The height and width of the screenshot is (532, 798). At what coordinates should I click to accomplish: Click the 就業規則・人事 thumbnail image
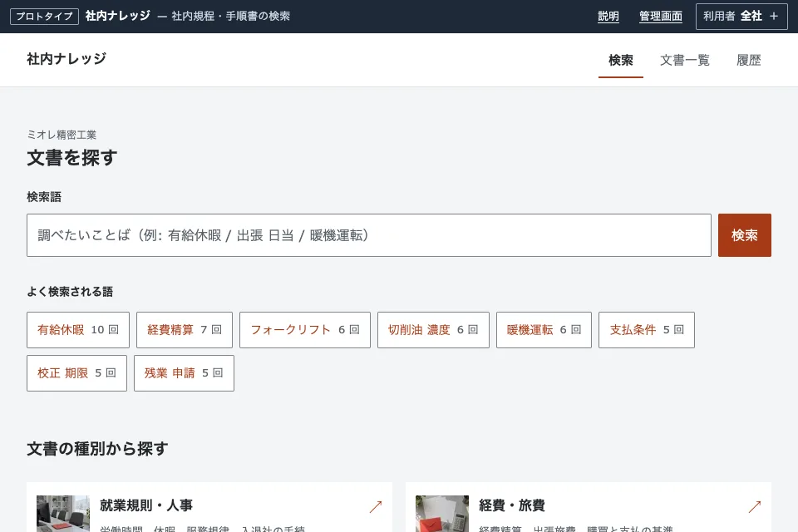[63, 514]
